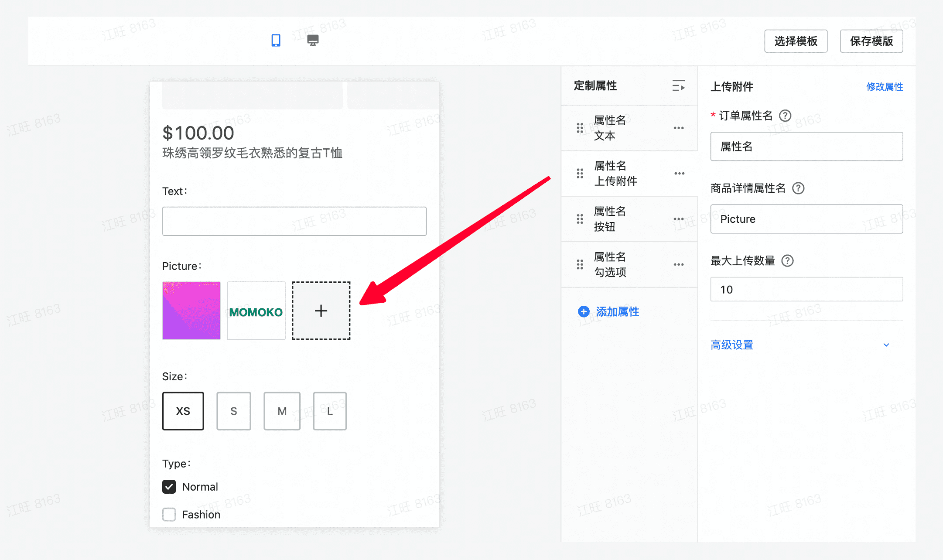Select the 属性名 勾选项 attribute row

click(x=629, y=264)
